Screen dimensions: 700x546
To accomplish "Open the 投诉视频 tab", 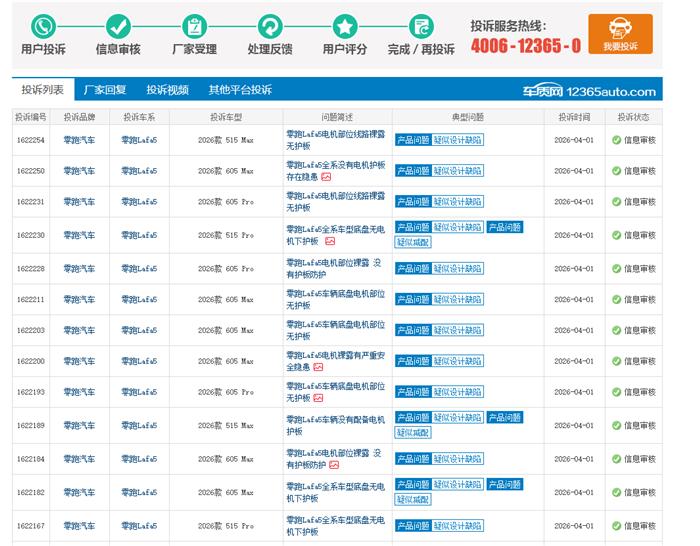I will point(167,89).
